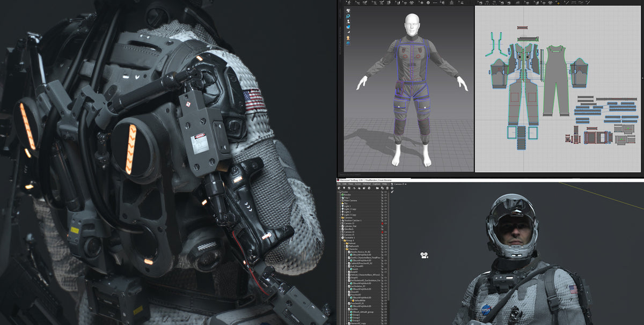Open the Help menu in Marmoset Toolbag

tap(384, 184)
